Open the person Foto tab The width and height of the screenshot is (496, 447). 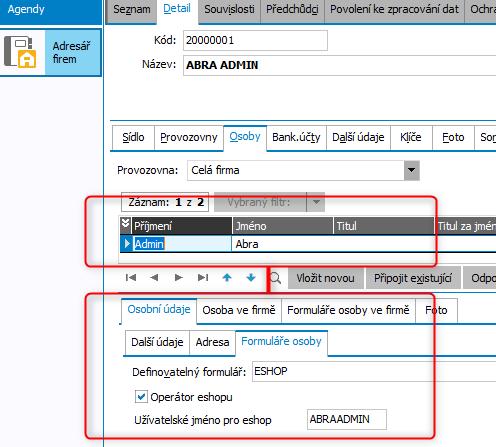click(436, 311)
